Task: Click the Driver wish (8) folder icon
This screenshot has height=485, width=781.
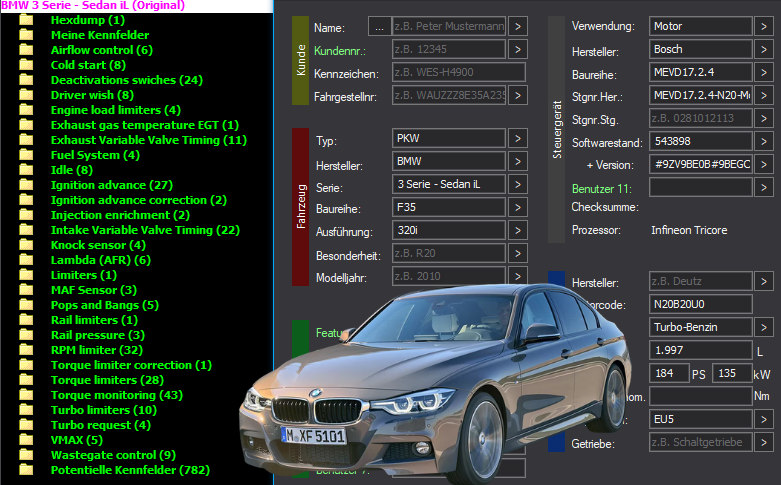Action: tap(26, 95)
